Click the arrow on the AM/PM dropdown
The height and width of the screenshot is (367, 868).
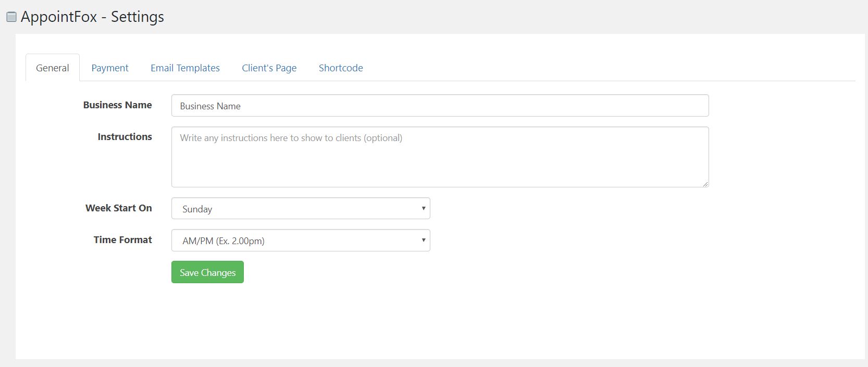tap(424, 240)
